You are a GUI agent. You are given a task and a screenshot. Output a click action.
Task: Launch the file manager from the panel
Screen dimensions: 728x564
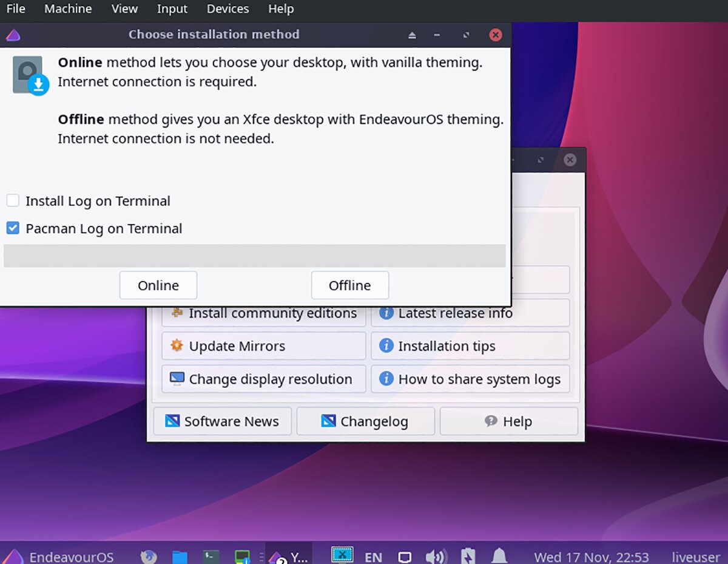pyautogui.click(x=180, y=557)
